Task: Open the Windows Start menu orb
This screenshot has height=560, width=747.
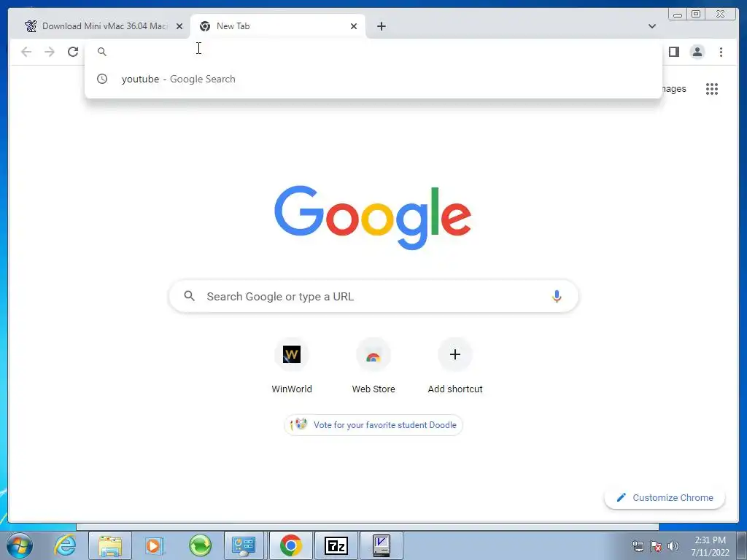Action: click(20, 545)
